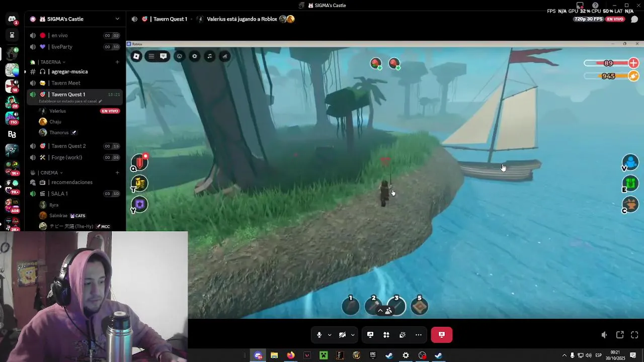Join the 'en vivo' voice channel
644x362 pixels.
point(75,36)
